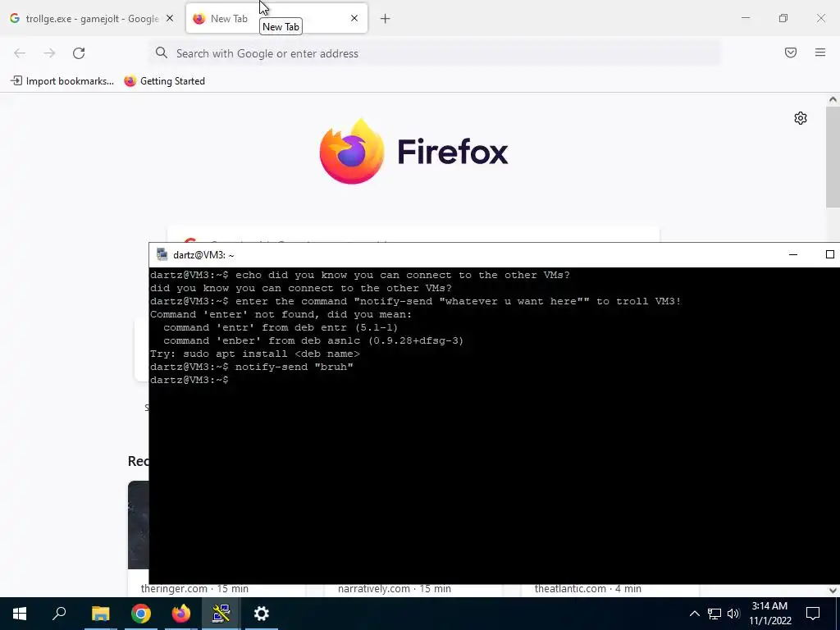Minimize the dartz@VM3 terminal window
840x630 pixels.
click(x=793, y=254)
